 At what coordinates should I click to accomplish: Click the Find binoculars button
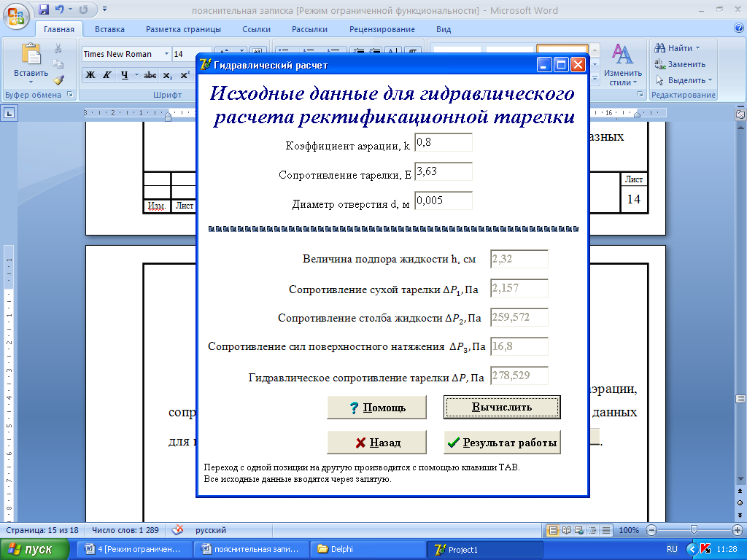(x=677, y=48)
